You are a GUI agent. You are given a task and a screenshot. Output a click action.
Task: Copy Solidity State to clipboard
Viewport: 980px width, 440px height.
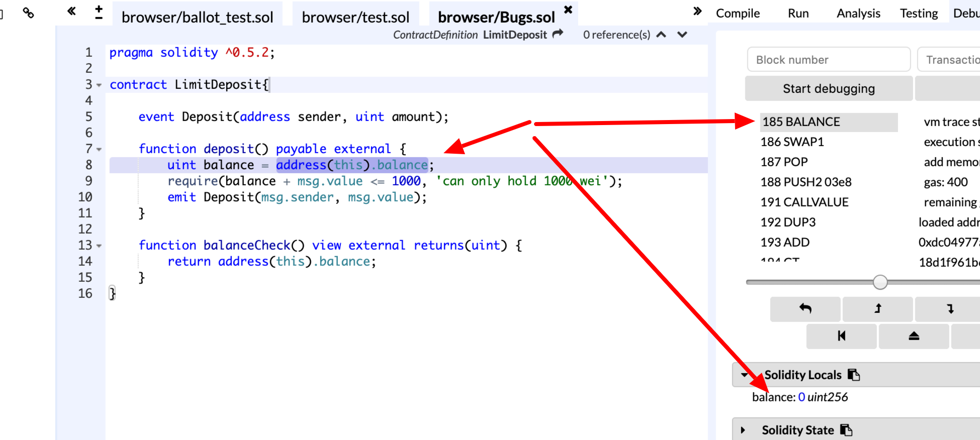846,430
